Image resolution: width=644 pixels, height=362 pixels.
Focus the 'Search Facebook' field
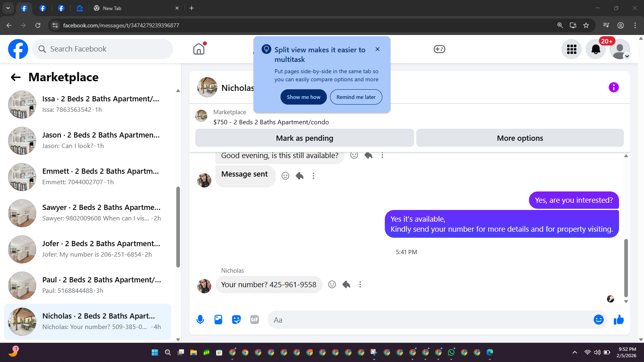tap(103, 49)
